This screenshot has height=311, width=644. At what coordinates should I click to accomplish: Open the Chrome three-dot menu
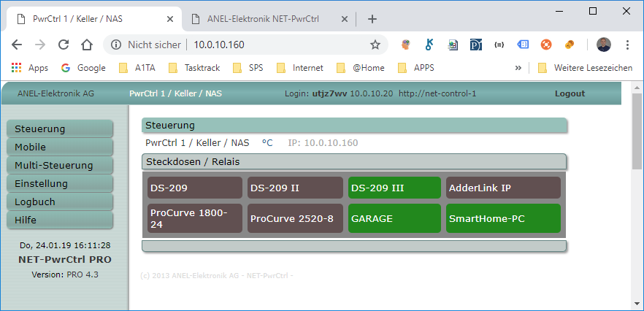tap(627, 45)
